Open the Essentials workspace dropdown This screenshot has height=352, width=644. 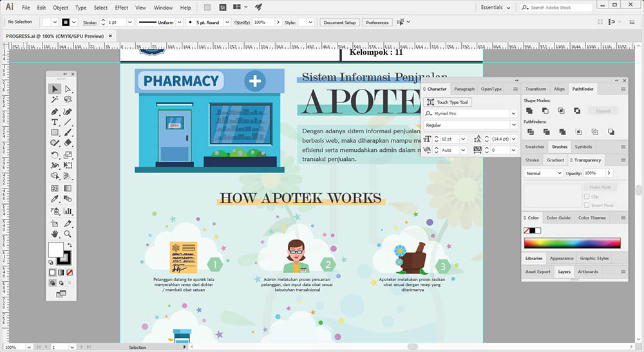pos(498,8)
